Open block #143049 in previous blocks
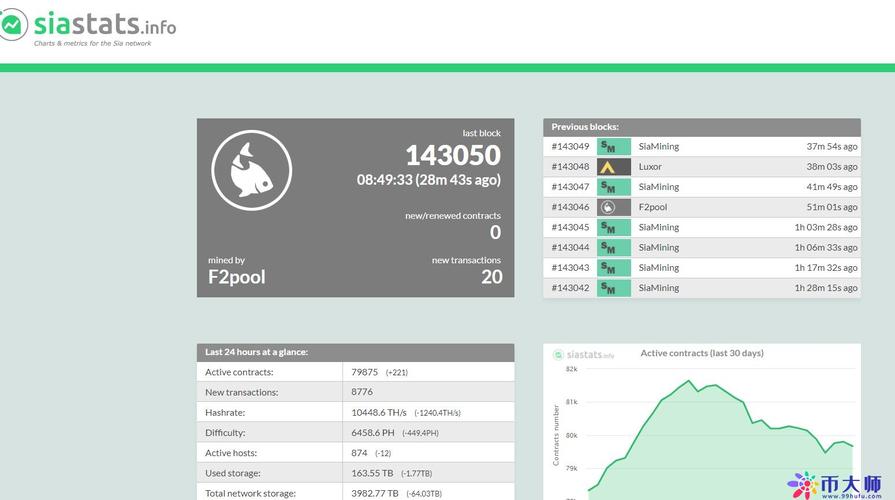895x500 pixels. point(570,147)
